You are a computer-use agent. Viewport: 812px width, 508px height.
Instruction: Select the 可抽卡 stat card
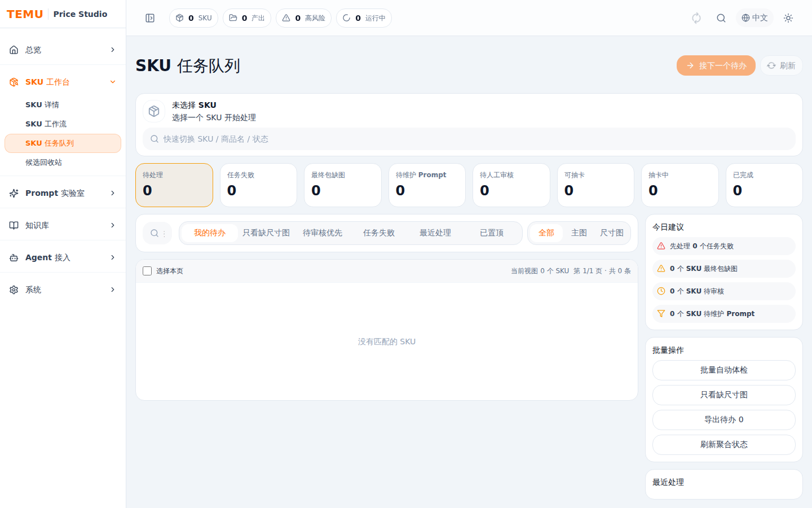(595, 185)
